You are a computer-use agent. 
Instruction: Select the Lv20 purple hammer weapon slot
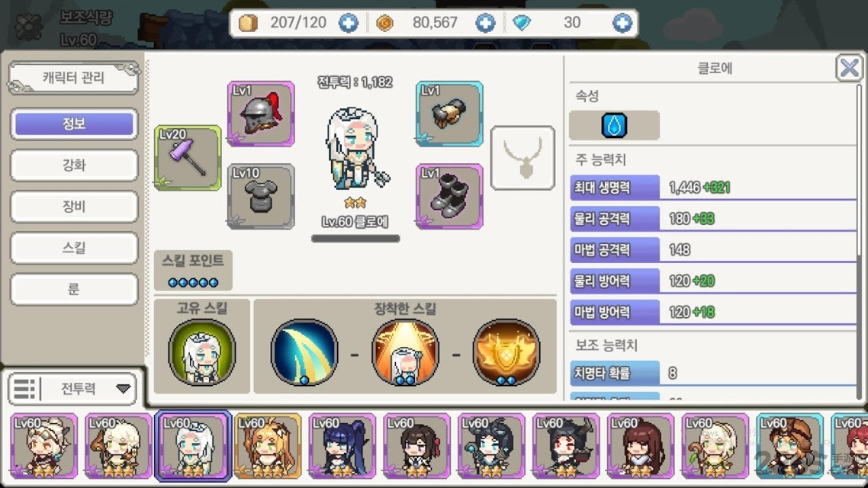click(188, 159)
